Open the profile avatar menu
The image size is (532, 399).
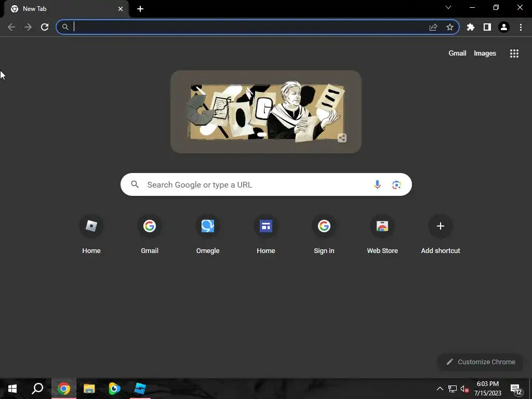(504, 27)
